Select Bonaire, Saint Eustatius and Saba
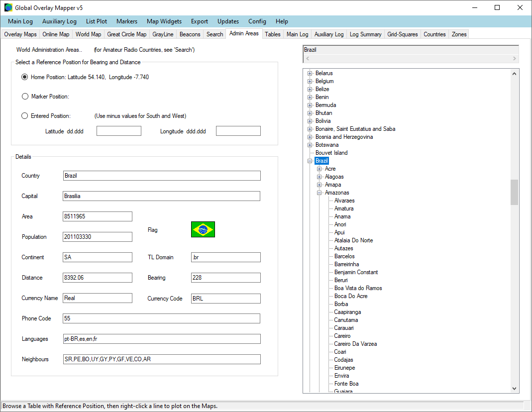532x412 pixels. click(x=355, y=129)
